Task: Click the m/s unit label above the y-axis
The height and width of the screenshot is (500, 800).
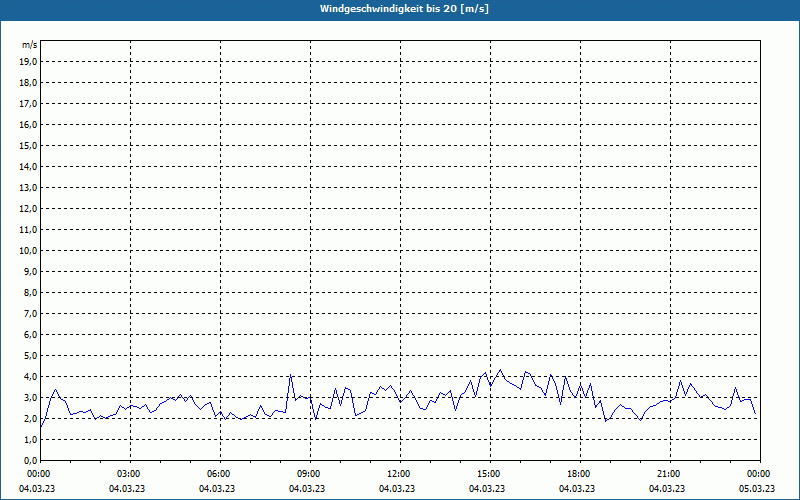Action: (29, 45)
